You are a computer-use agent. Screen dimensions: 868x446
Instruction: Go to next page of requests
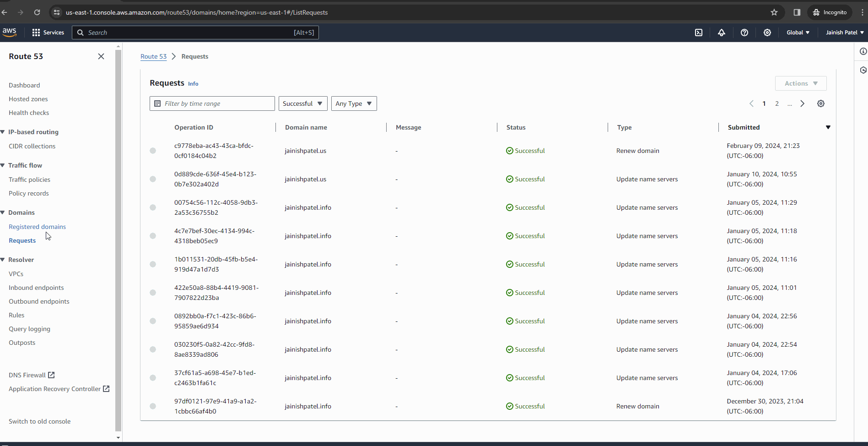[802, 103]
